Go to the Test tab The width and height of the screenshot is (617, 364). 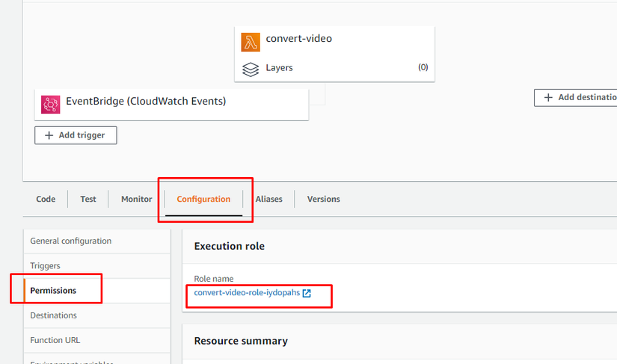[x=88, y=199]
